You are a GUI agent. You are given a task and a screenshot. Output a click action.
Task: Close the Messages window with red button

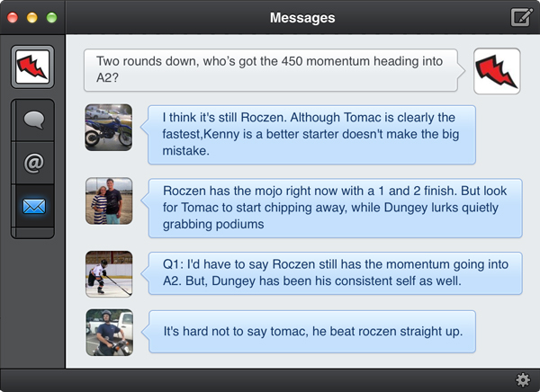tap(13, 17)
